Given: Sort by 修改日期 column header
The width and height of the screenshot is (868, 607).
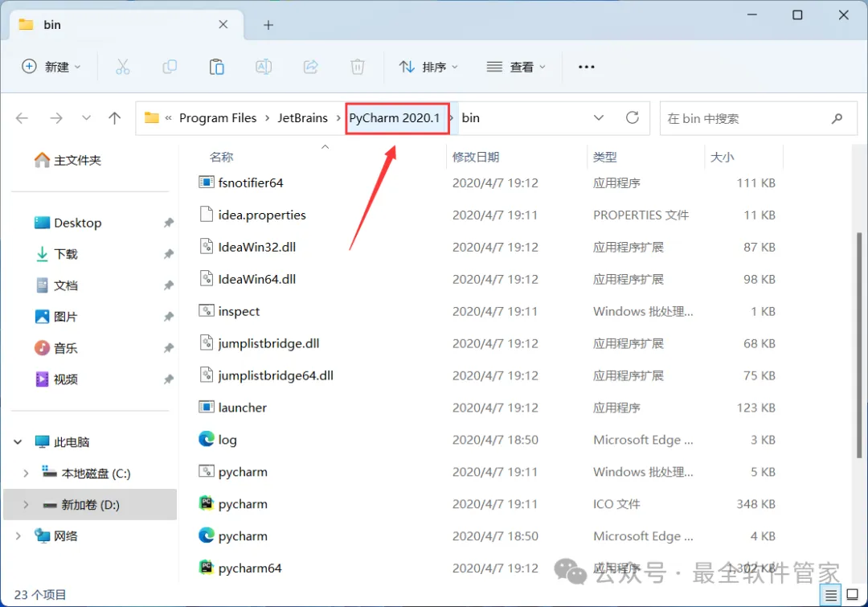Looking at the screenshot, I should [476, 157].
